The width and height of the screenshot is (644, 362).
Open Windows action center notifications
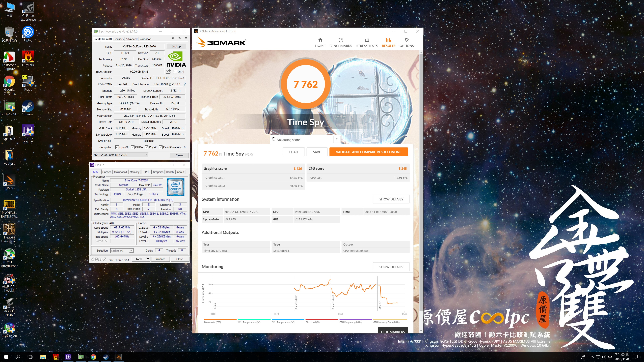tap(636, 357)
